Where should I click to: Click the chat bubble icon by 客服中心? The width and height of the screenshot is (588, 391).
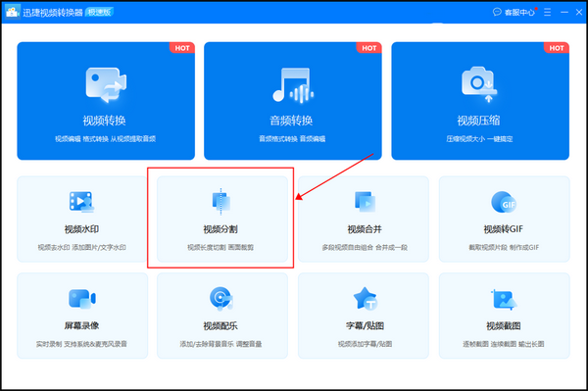pos(497,12)
